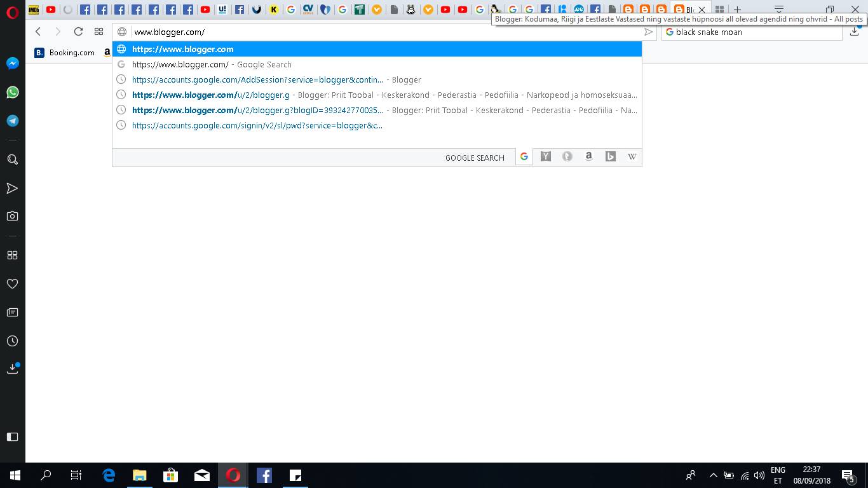Reload the current page

tap(78, 32)
